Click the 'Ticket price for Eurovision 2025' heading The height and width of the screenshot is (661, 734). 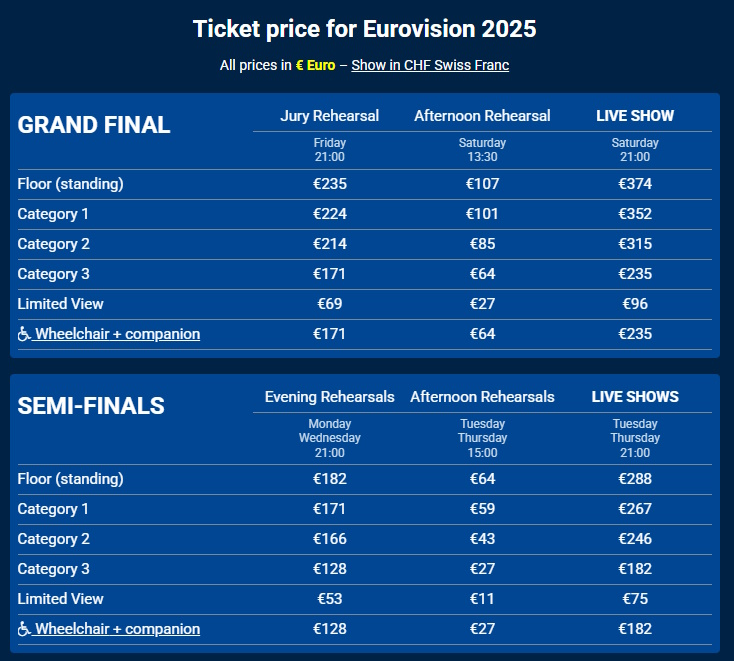coord(364,29)
